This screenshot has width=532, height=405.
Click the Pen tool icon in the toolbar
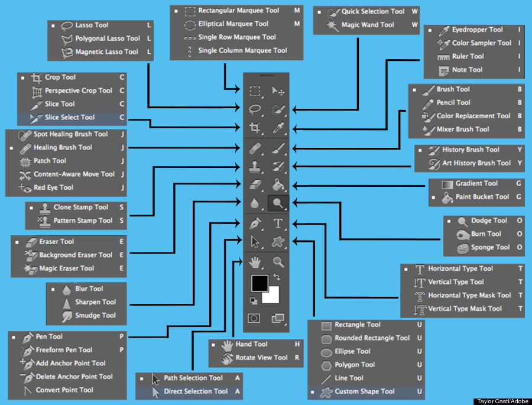click(255, 223)
